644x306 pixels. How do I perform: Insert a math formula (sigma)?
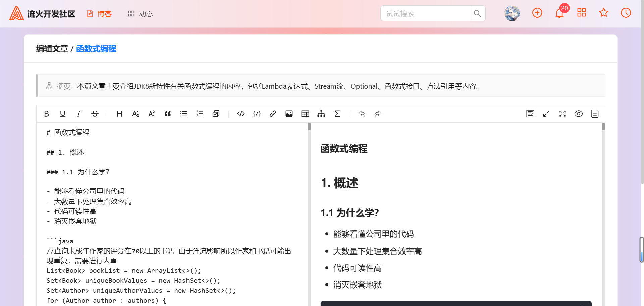click(x=337, y=114)
